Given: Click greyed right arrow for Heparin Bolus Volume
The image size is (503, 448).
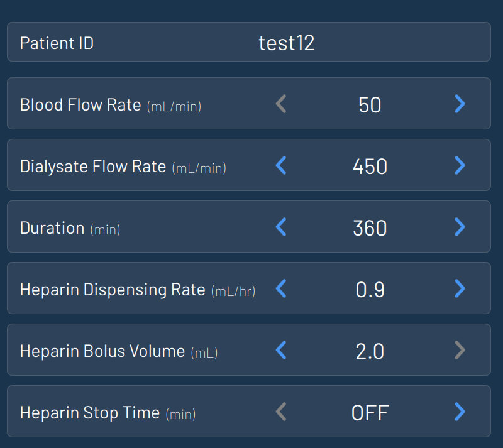Looking at the screenshot, I should tap(460, 350).
